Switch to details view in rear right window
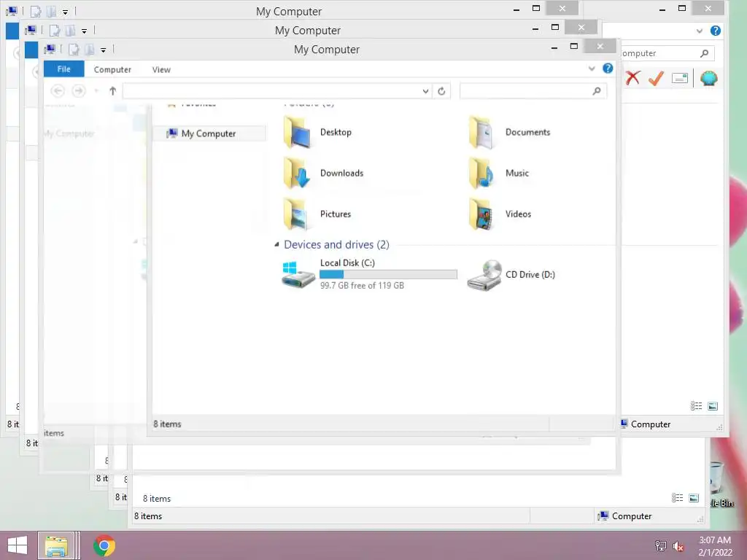This screenshot has width=747, height=560. (x=697, y=406)
